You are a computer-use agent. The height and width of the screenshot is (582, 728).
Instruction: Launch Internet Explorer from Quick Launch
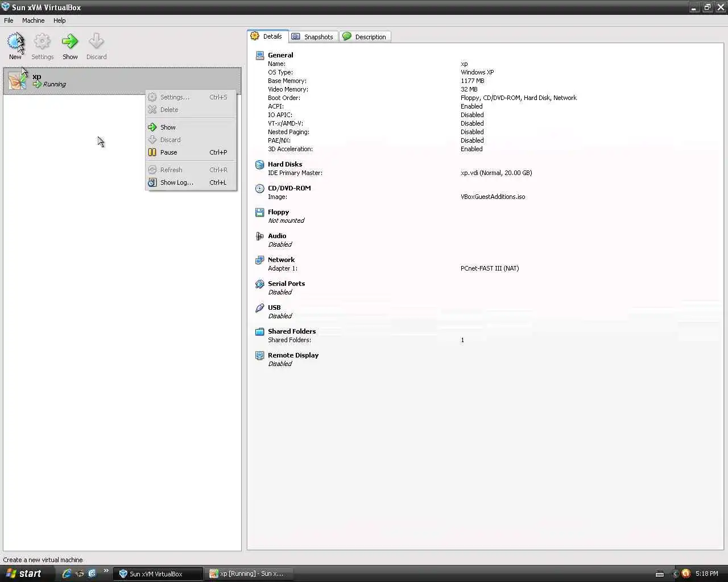tap(67, 573)
